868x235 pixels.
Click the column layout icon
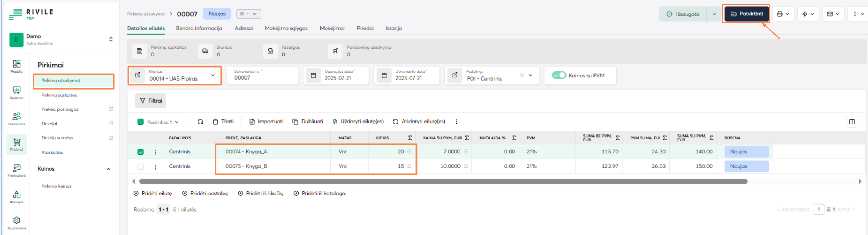point(852,122)
